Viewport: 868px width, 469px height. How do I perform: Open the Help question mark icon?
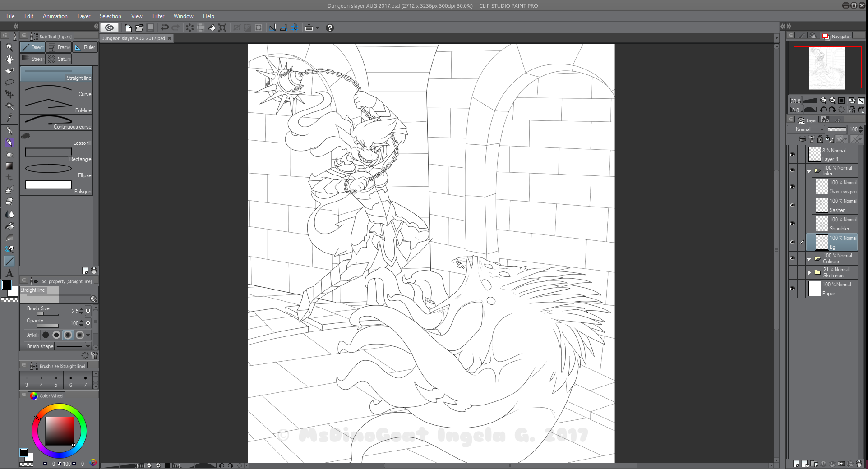pyautogui.click(x=330, y=28)
